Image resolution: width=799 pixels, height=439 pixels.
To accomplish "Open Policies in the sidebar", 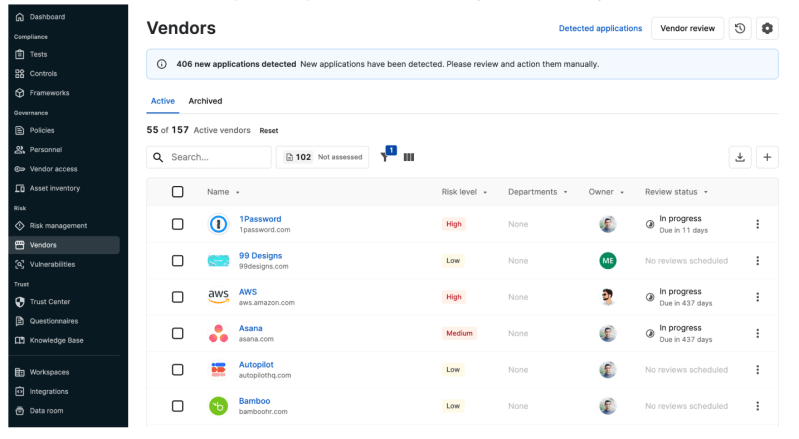I will (x=42, y=130).
